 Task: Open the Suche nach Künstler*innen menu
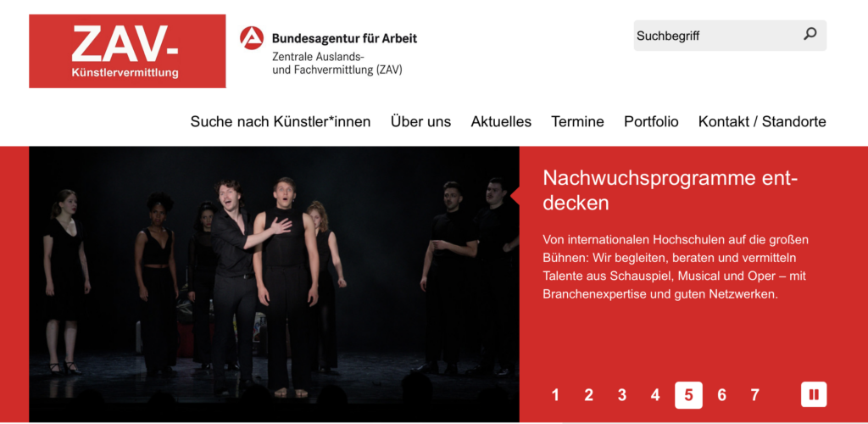(x=281, y=122)
